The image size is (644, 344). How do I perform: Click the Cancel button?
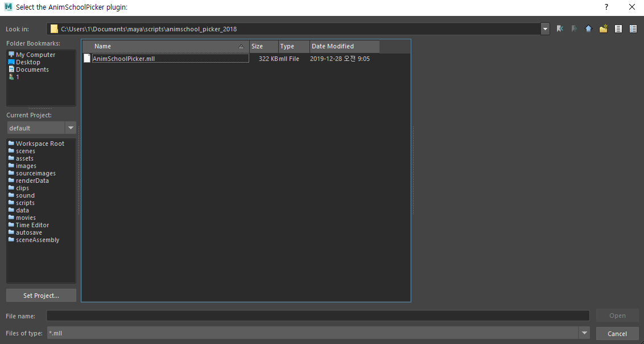point(617,334)
